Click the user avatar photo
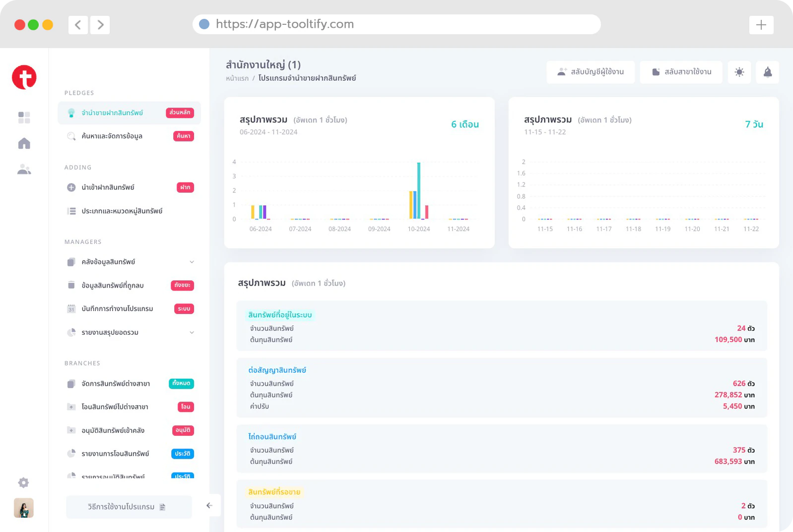 pos(24,508)
